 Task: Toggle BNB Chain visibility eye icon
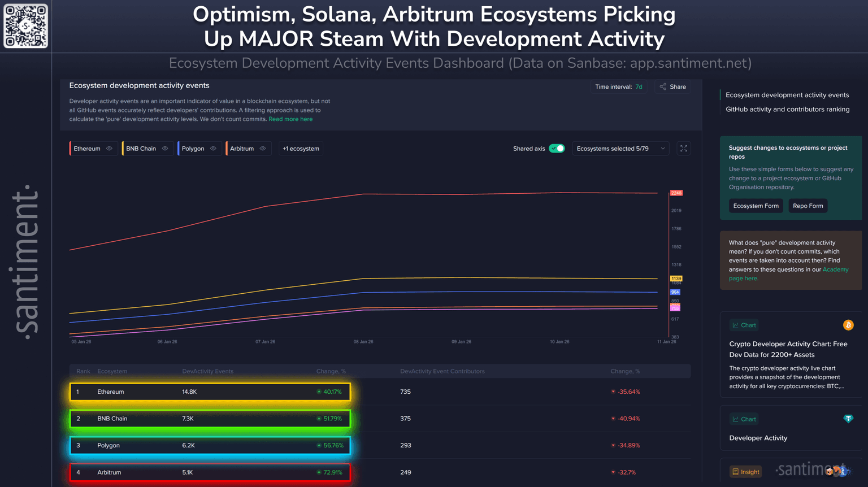pyautogui.click(x=165, y=149)
